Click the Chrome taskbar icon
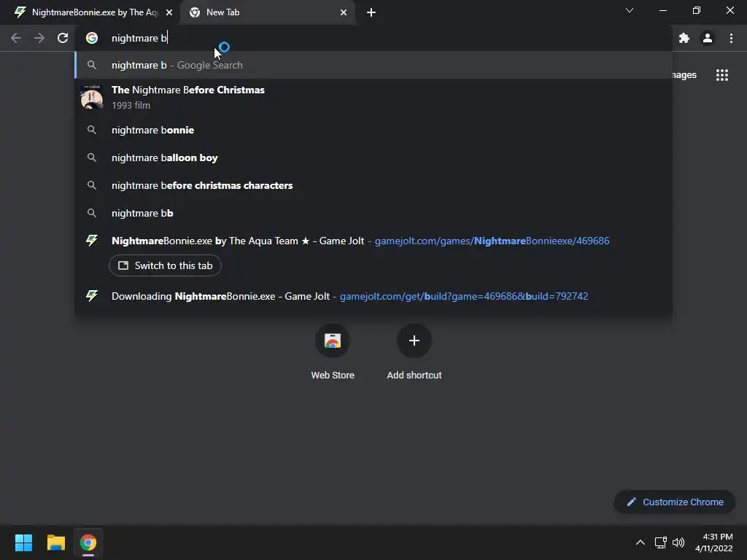747x560 pixels. point(88,542)
